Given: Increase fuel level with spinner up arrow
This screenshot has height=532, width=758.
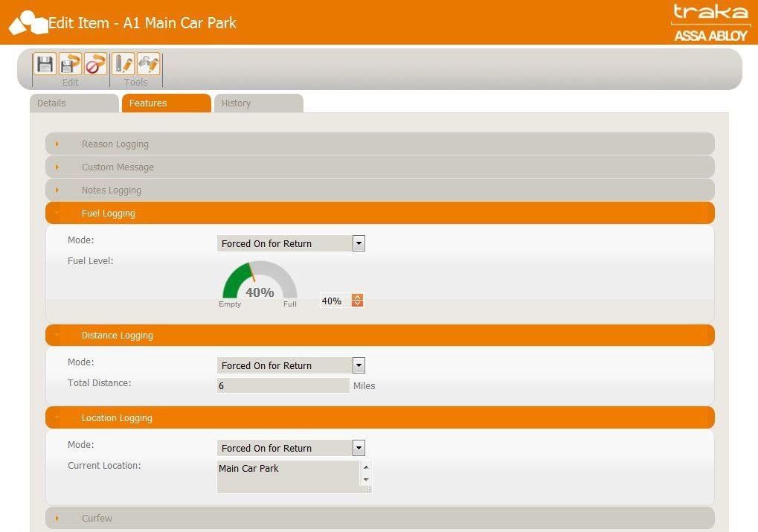Looking at the screenshot, I should pyautogui.click(x=357, y=297).
